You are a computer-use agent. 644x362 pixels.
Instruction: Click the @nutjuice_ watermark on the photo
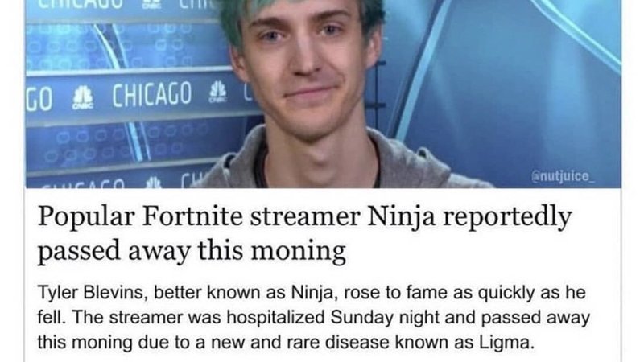pyautogui.click(x=563, y=176)
